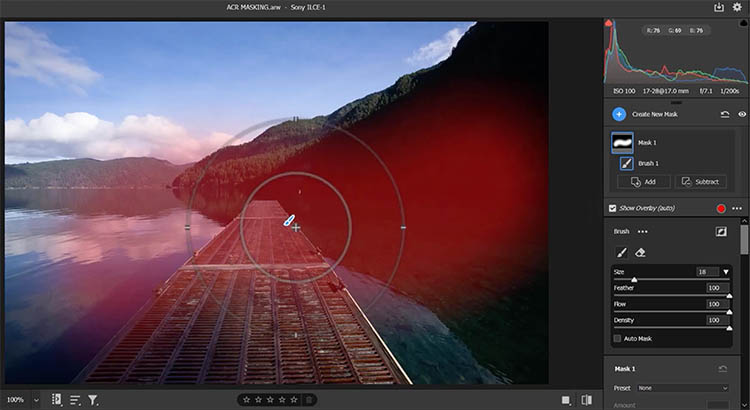Click the red overlay color swatch
This screenshot has width=750, height=410.
coord(719,208)
